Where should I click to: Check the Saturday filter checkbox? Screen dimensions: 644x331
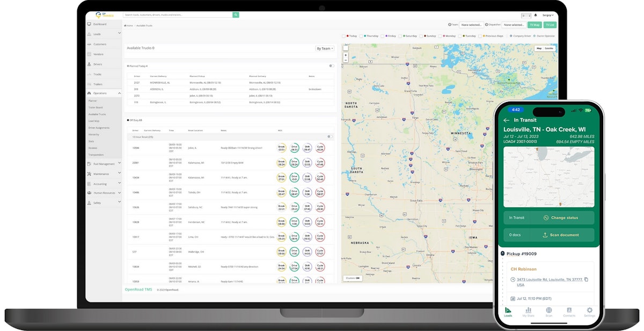click(x=401, y=36)
